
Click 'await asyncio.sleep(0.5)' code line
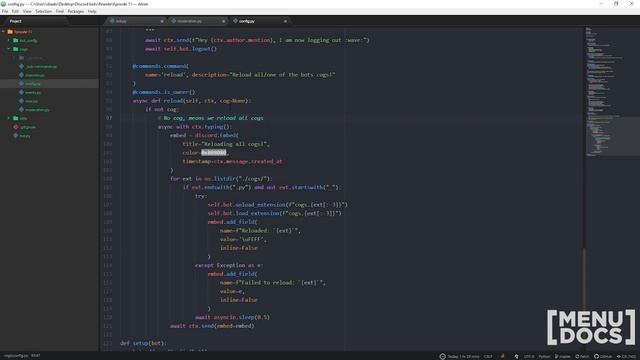[x=232, y=317]
